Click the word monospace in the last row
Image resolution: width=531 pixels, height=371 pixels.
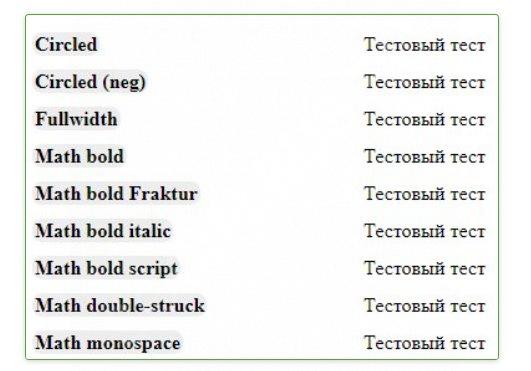pyautogui.click(x=134, y=344)
